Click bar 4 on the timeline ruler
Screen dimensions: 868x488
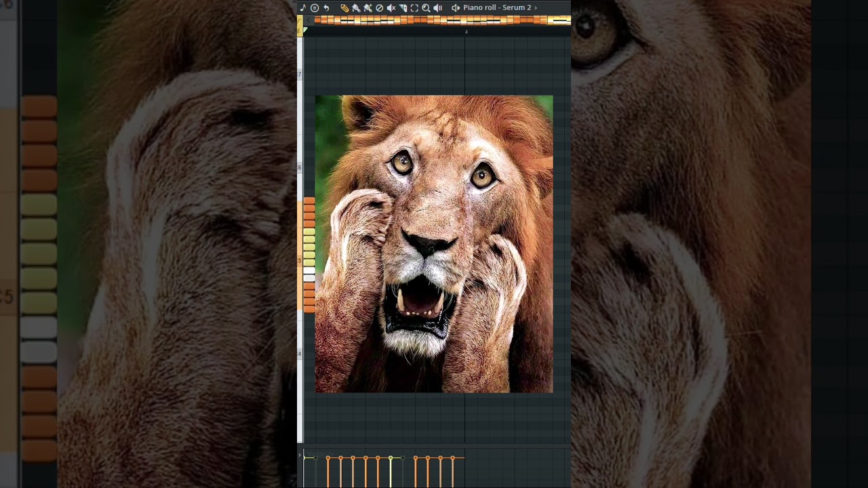pyautogui.click(x=467, y=32)
